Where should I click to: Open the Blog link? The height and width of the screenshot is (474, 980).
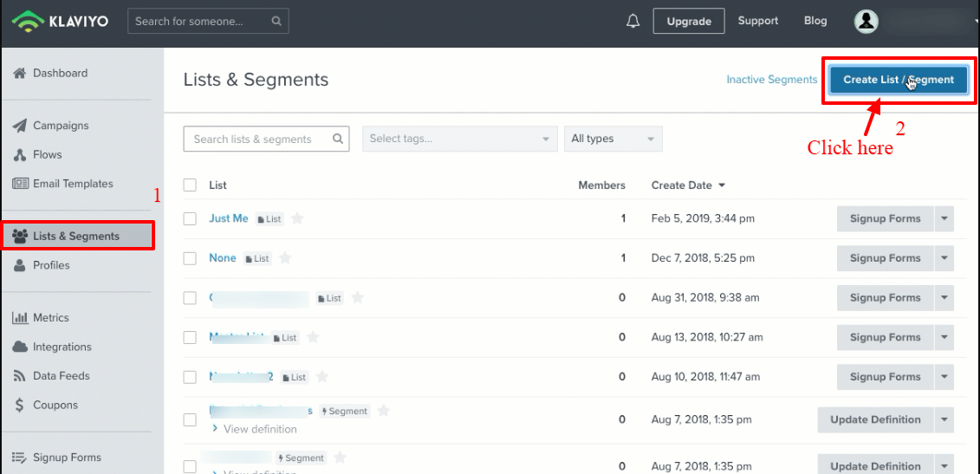(x=815, y=21)
